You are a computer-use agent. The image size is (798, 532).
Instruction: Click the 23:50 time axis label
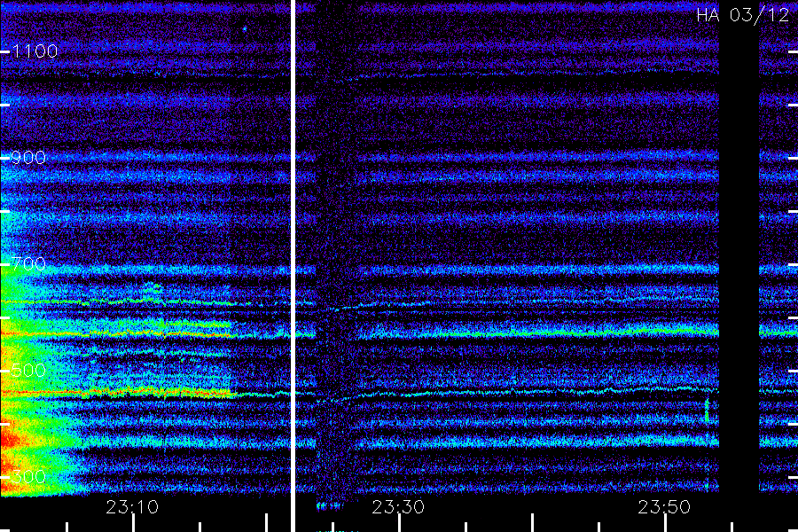point(664,507)
